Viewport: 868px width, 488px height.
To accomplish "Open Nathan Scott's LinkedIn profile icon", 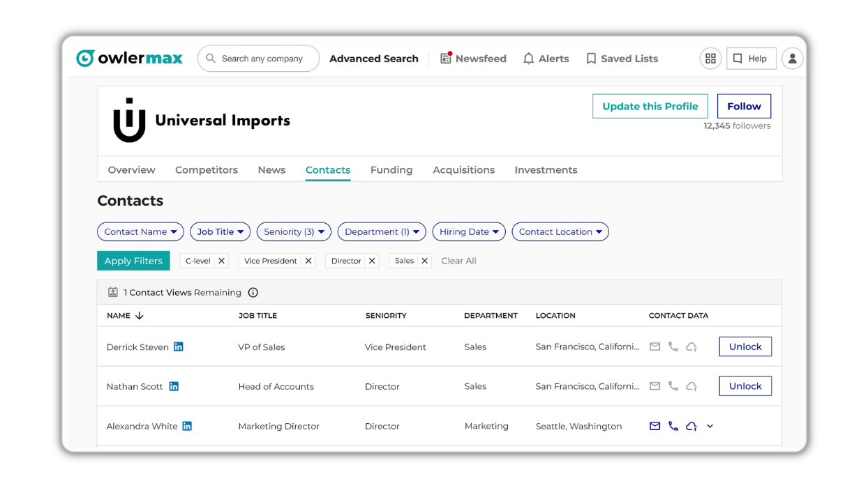I will pos(174,386).
